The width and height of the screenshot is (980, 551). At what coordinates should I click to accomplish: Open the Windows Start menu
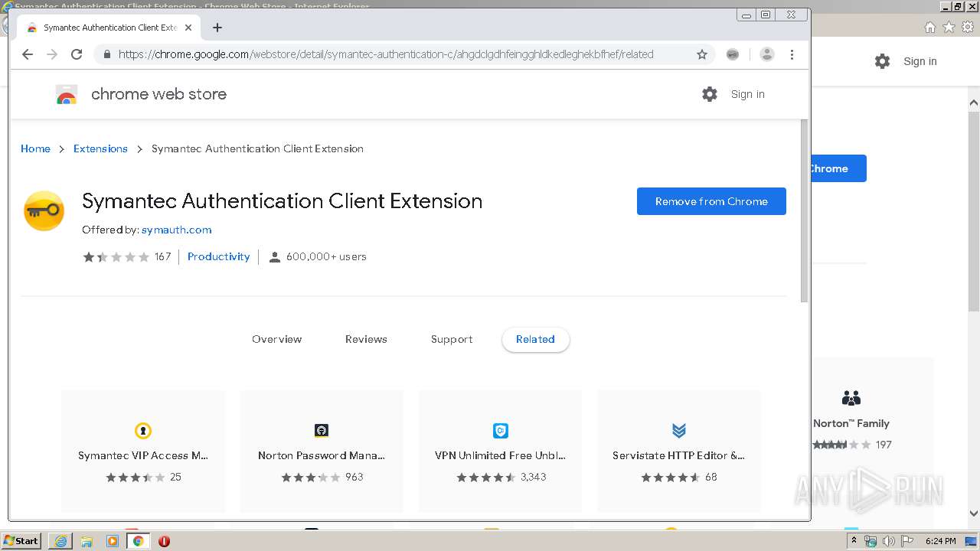pos(21,541)
